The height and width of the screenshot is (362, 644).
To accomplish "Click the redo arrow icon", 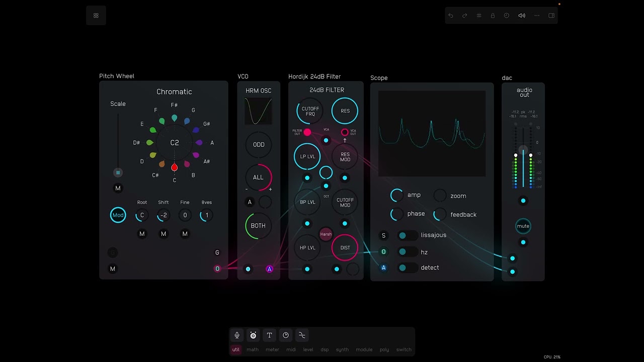I will point(465,16).
